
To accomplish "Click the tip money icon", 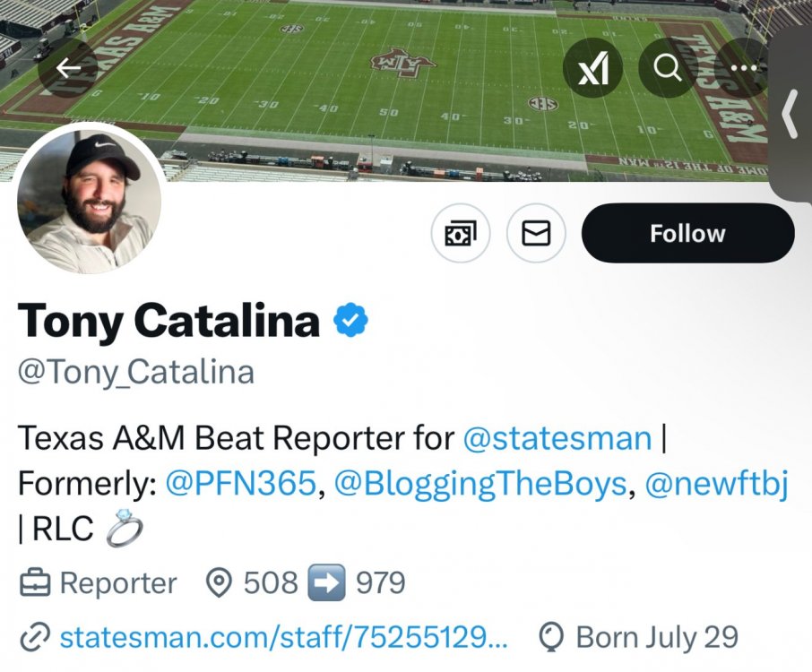I will click(461, 234).
